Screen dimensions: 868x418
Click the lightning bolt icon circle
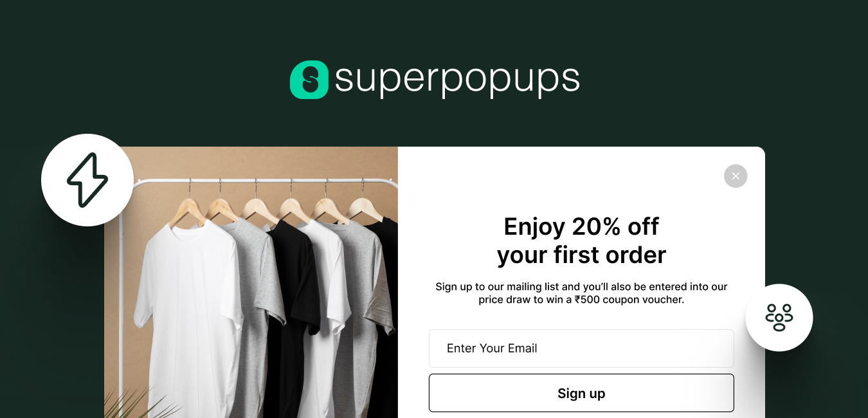pos(87,180)
